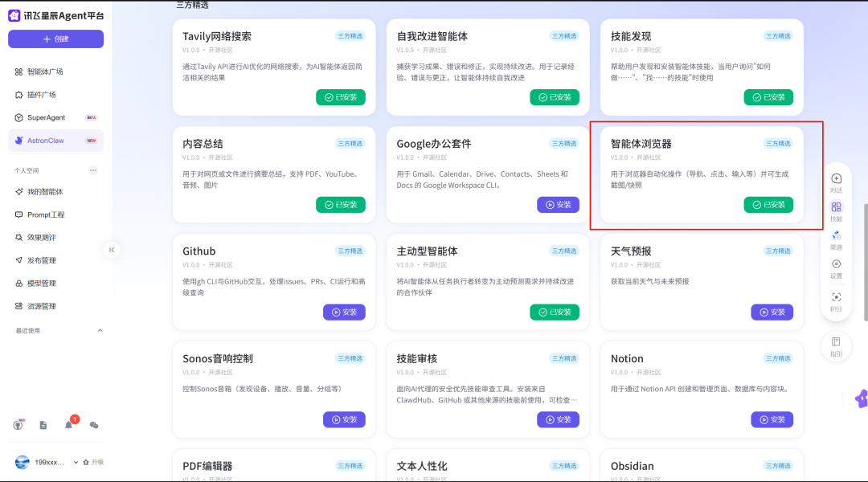Image resolution: width=868 pixels, height=482 pixels.
Task: Install the 技能审核 skill
Action: (558, 419)
